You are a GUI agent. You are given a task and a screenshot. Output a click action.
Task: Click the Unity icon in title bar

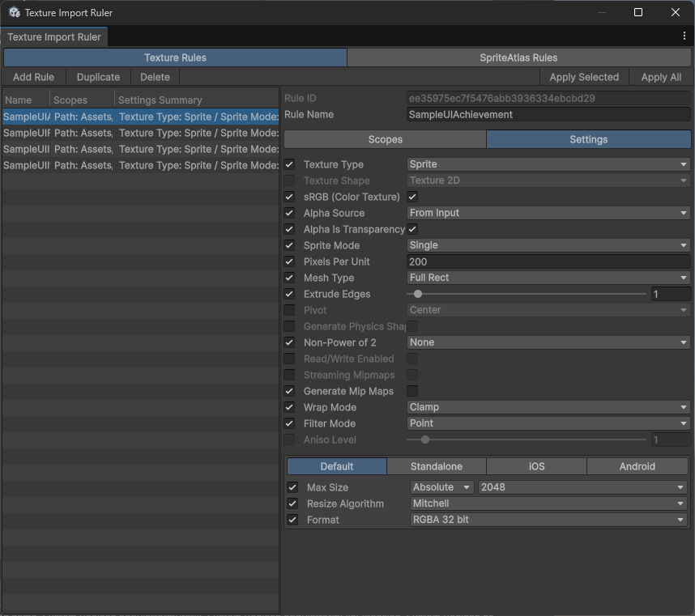coord(15,12)
